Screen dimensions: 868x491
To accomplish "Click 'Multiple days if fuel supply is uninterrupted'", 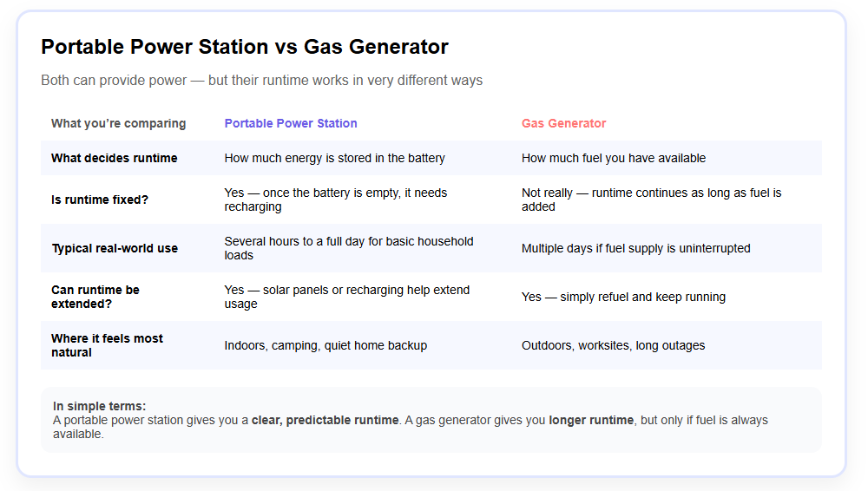I will [635, 248].
